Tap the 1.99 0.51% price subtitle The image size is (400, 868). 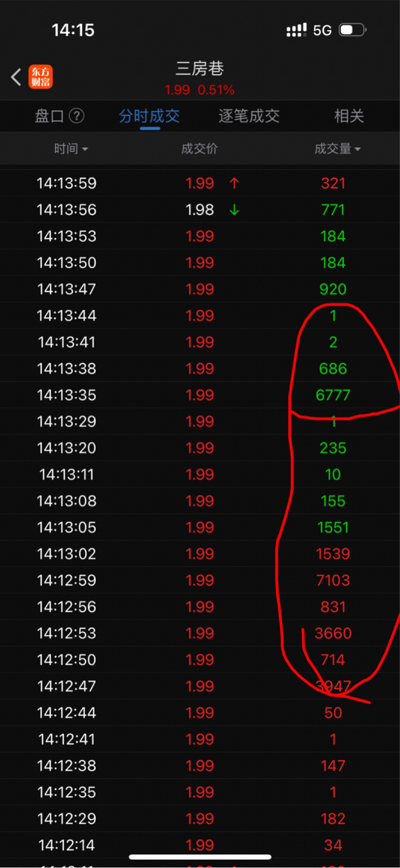[199, 90]
